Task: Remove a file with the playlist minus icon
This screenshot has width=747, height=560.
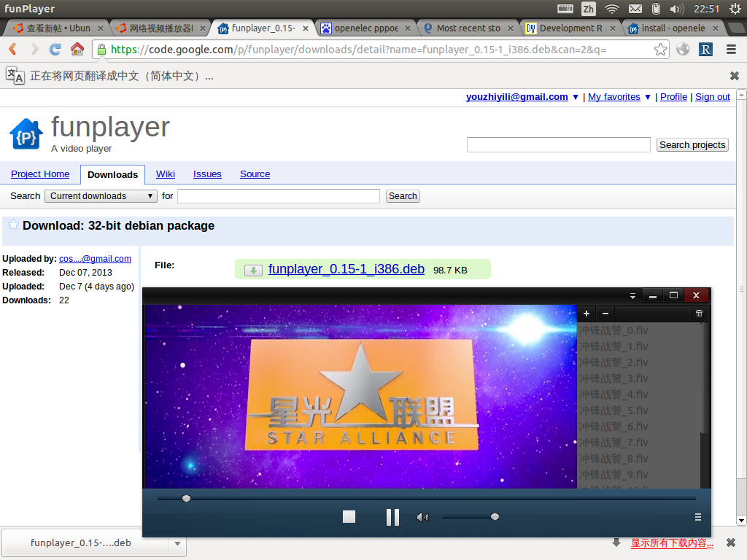Action: point(605,314)
